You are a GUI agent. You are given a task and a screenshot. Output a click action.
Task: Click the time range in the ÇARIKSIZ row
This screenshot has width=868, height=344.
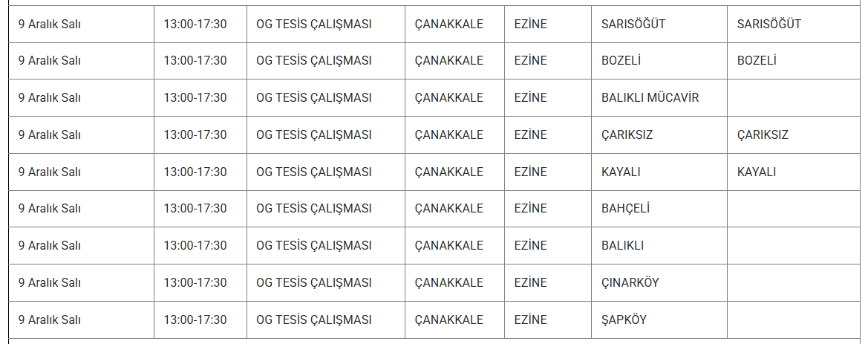pyautogui.click(x=195, y=135)
